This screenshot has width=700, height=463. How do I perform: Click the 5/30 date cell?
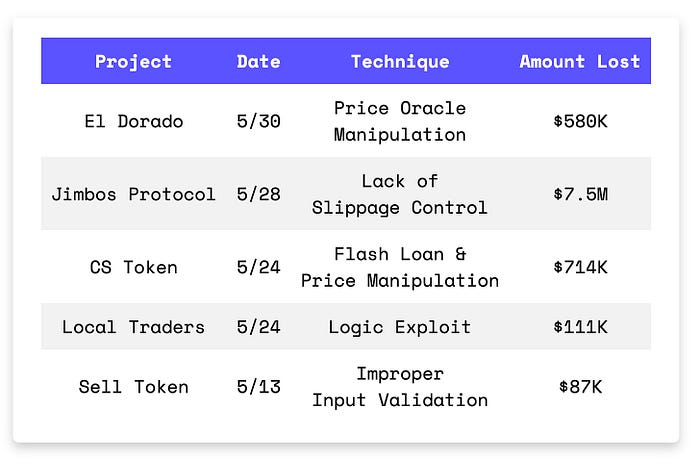(x=258, y=121)
